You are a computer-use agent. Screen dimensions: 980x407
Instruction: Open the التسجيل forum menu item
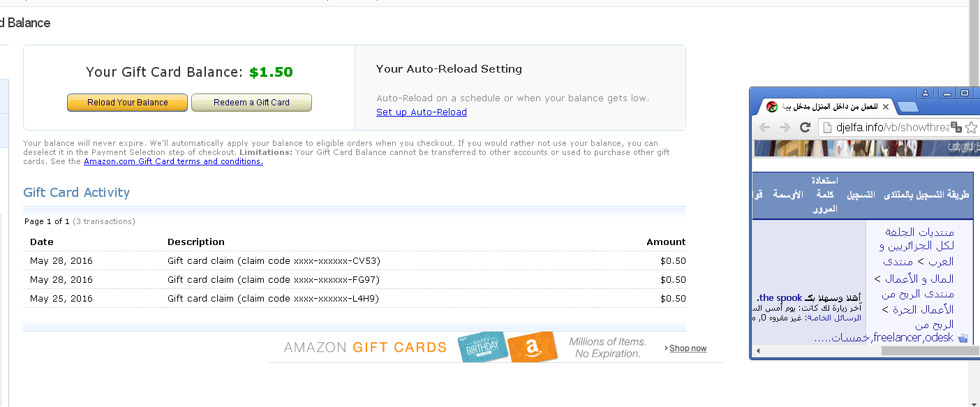click(x=861, y=194)
